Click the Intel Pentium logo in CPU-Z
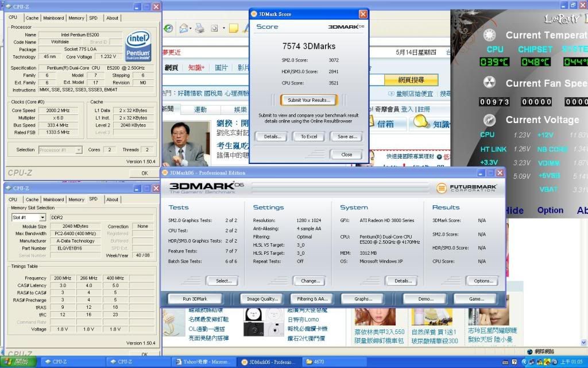The image size is (588, 368). pos(138,46)
